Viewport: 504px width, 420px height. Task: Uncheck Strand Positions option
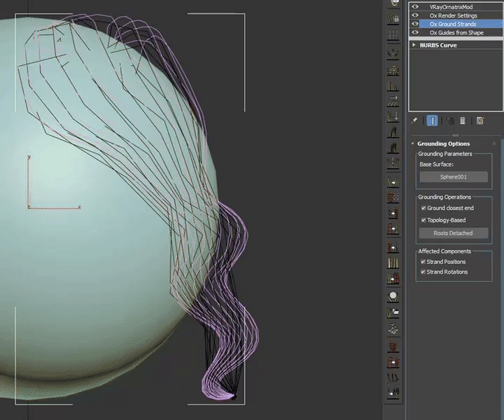coord(423,262)
